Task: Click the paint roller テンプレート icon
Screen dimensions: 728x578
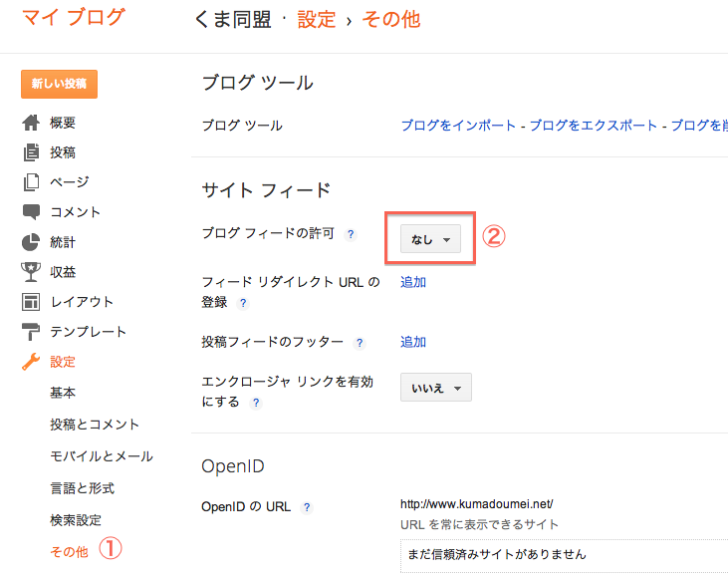Action: (31, 332)
